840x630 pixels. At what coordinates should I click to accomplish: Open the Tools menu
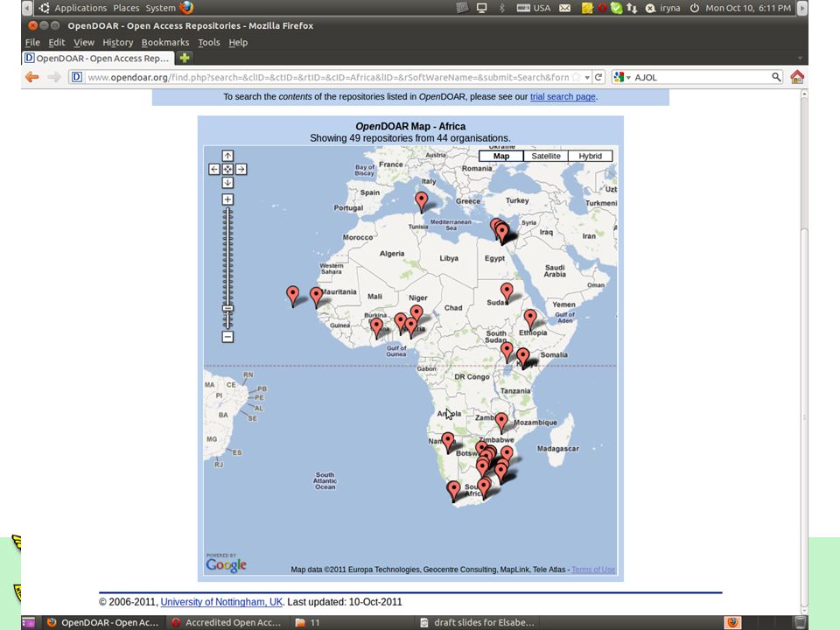(209, 42)
